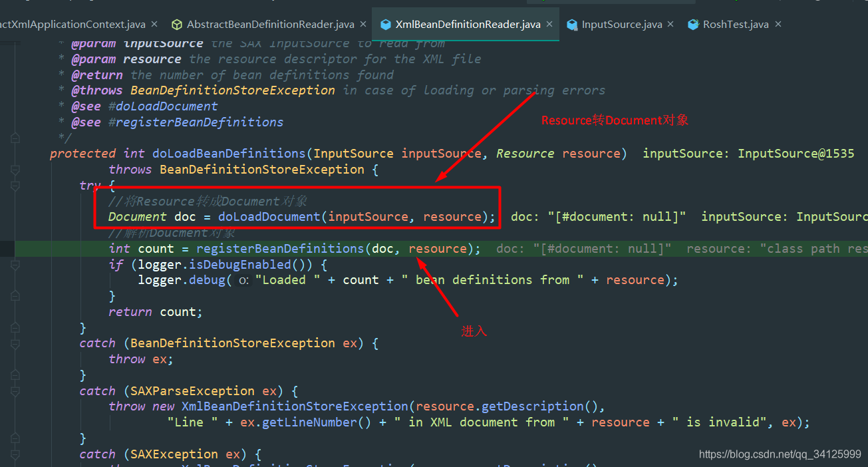Collapse the catch BeanDefinitionStoreException block
This screenshot has width=868, height=467.
15,343
